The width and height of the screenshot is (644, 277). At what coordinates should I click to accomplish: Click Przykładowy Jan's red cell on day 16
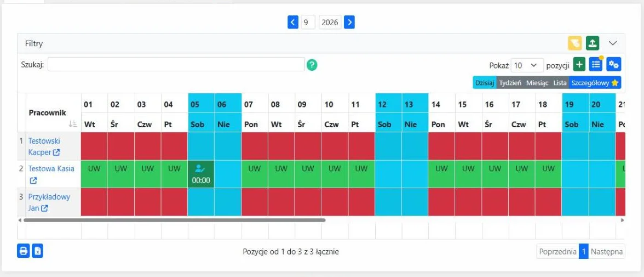495,202
